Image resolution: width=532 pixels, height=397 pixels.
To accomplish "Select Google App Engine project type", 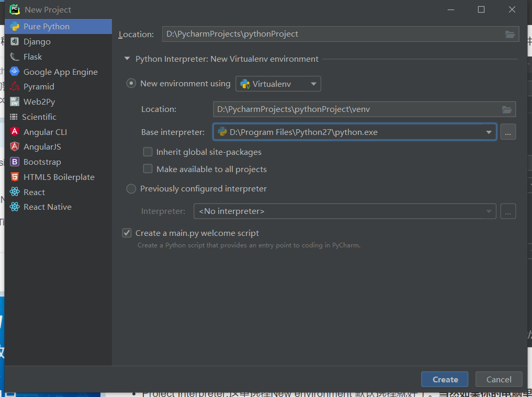I will (59, 72).
